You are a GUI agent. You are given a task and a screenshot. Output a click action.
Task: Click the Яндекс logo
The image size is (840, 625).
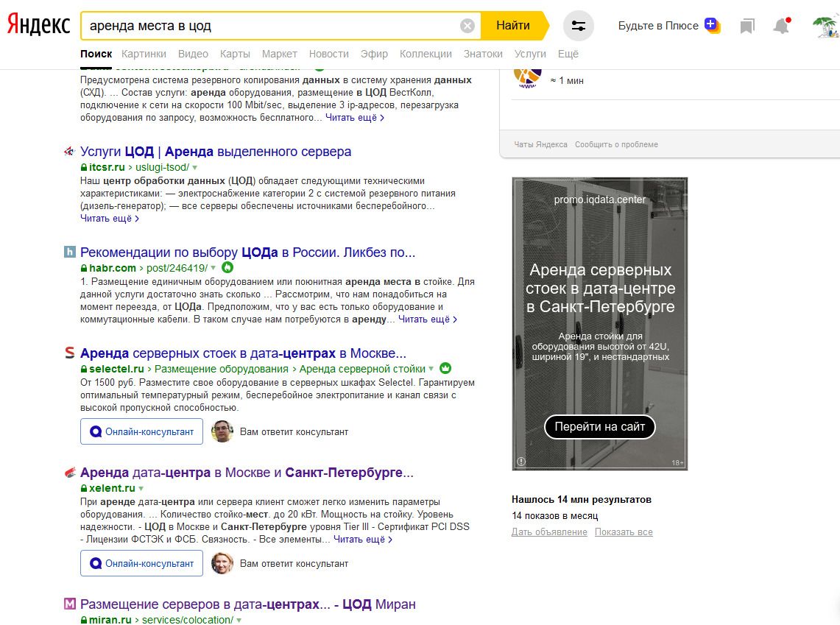38,25
